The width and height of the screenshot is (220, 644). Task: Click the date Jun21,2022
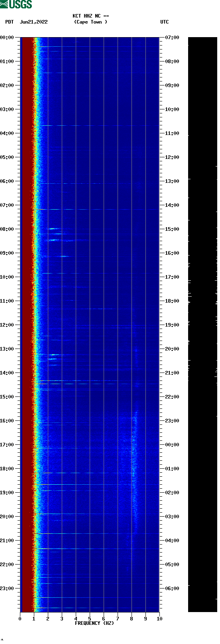click(33, 22)
